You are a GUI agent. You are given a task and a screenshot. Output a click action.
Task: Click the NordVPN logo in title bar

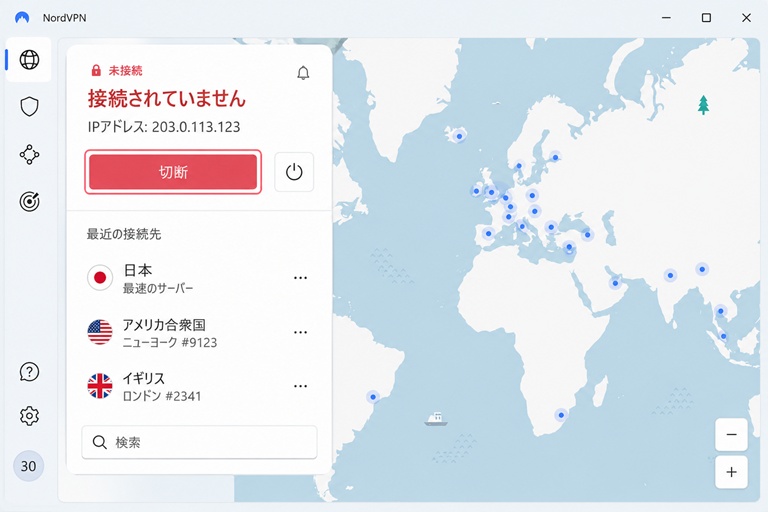click(x=22, y=18)
